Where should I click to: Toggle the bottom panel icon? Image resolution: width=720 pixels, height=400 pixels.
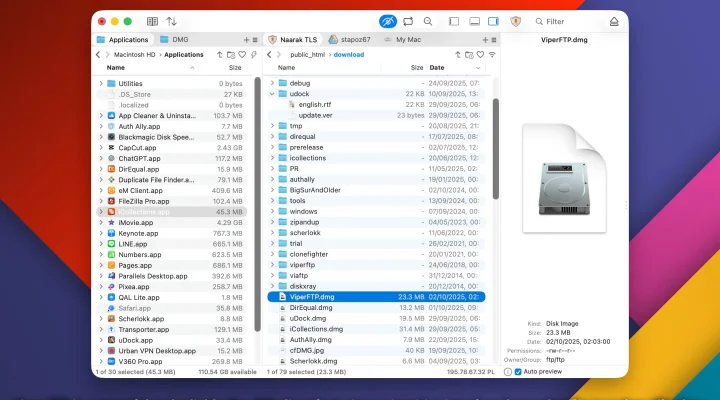[x=474, y=22]
